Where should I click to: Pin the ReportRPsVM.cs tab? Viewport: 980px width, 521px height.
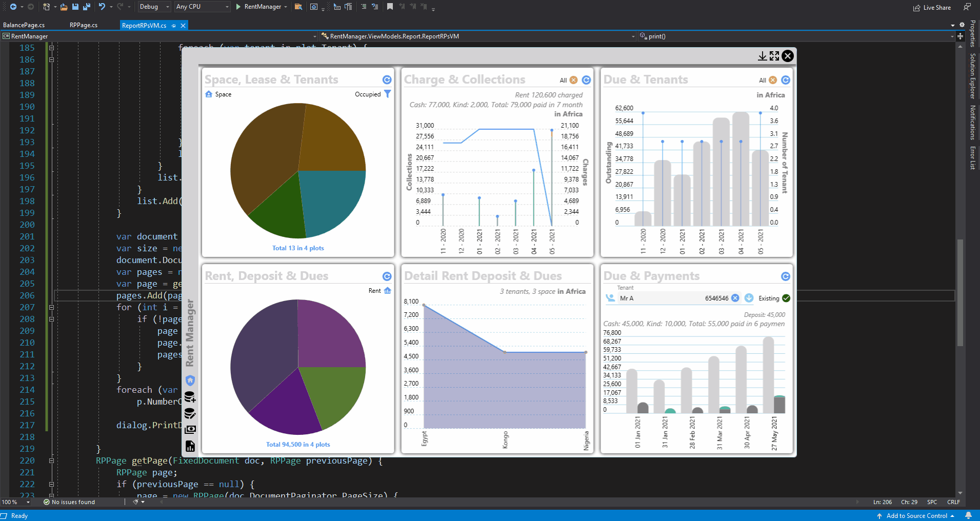pos(174,25)
